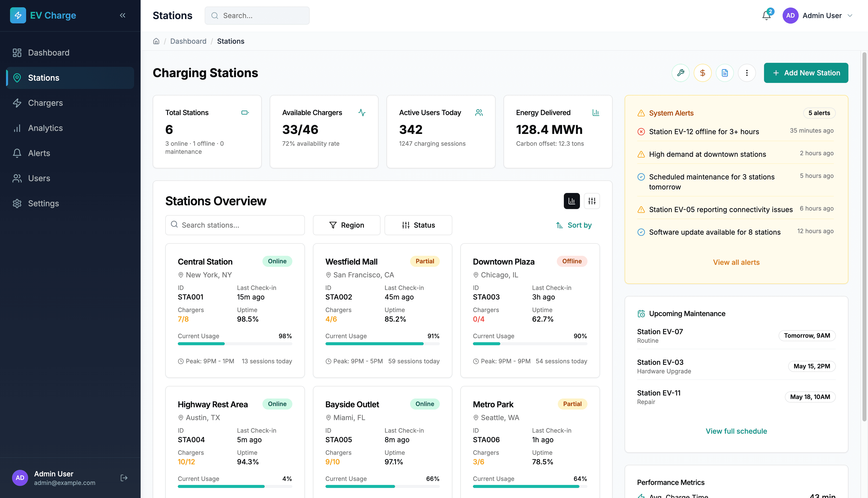Click the EV Charge lightning logo

tap(18, 15)
